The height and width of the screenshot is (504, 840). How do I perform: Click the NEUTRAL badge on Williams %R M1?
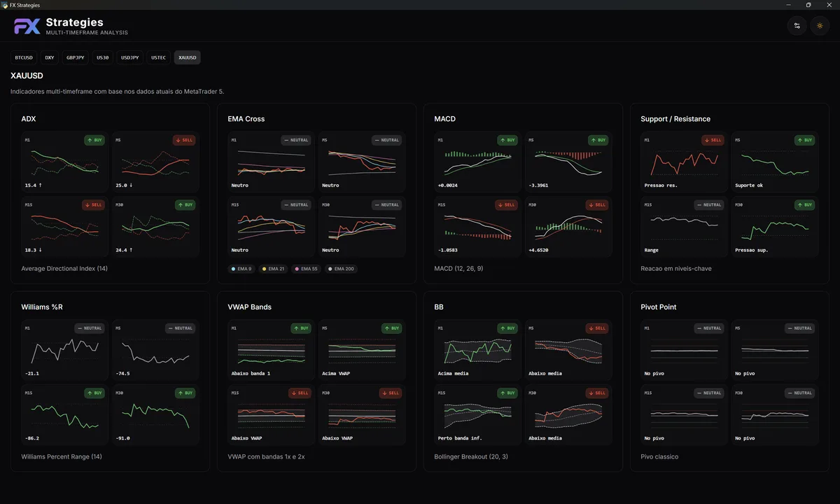click(x=89, y=328)
